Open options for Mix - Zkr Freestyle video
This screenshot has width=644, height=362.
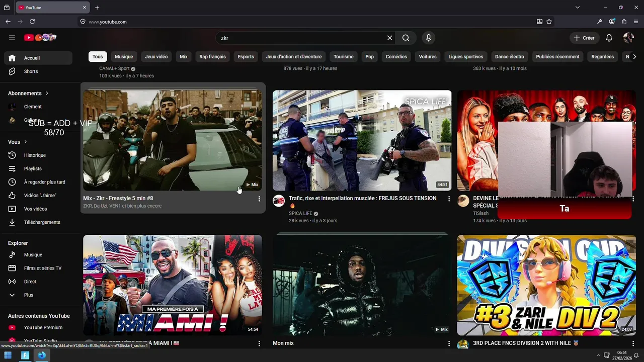click(259, 199)
